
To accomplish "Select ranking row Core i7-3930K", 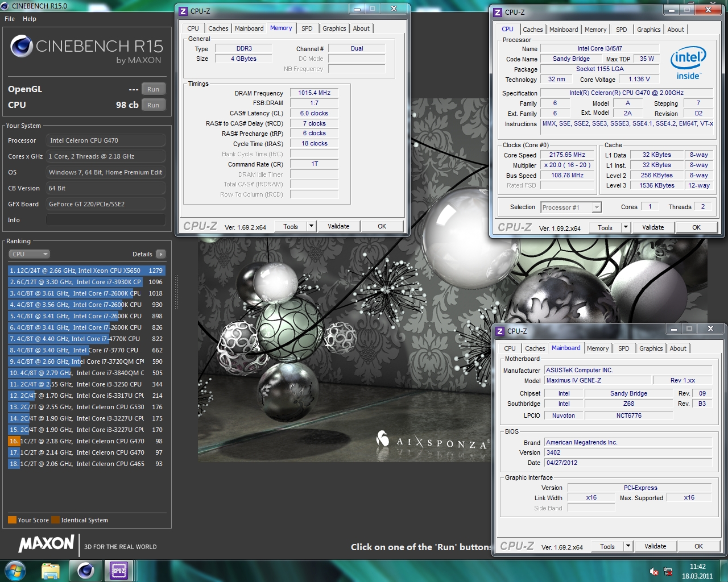I will [x=86, y=282].
